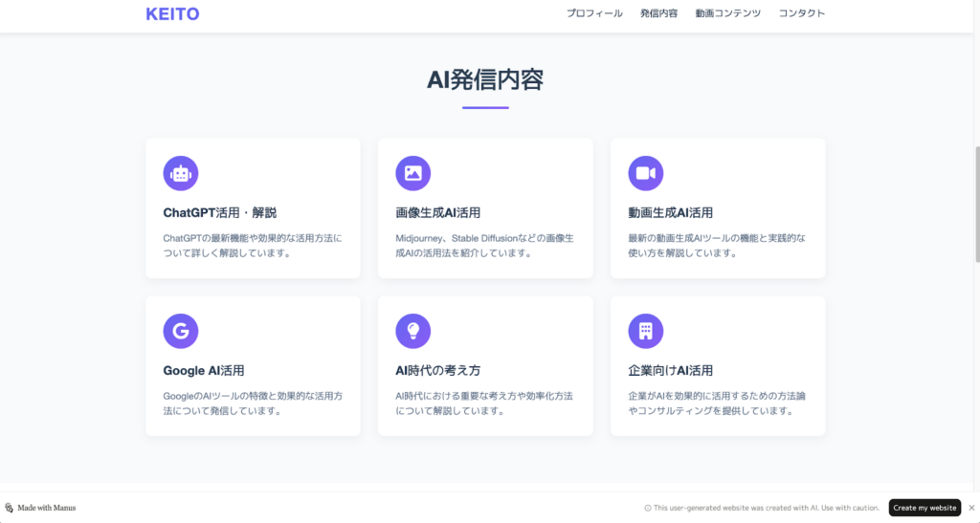Click the page's vertical scrollbar thumb
The image size is (980, 523).
coord(976,204)
